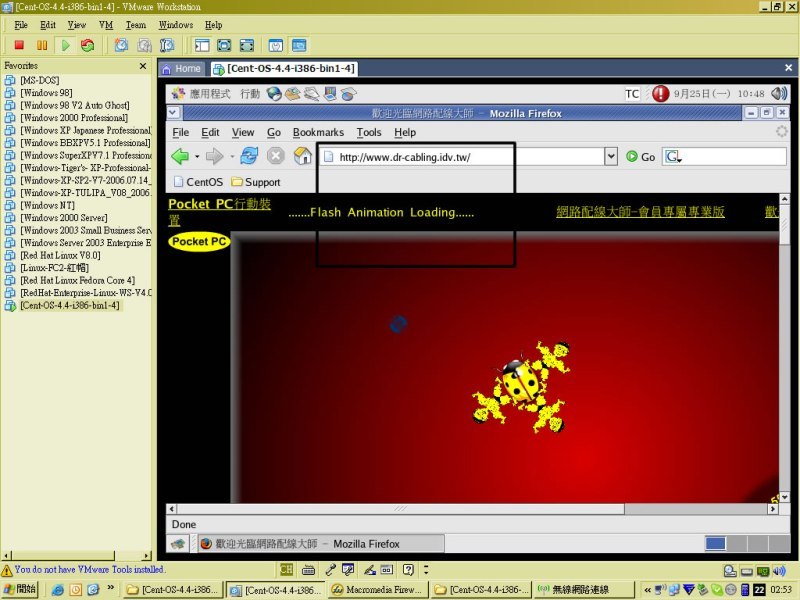Click the Firefox task in CentOS bottom panel
800x600 pixels.
pos(321,544)
